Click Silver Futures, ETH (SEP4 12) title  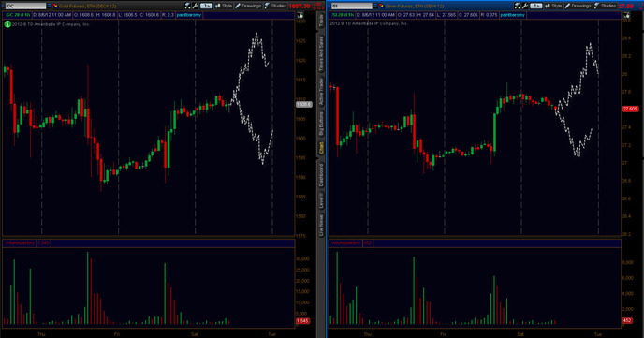coord(415,7)
